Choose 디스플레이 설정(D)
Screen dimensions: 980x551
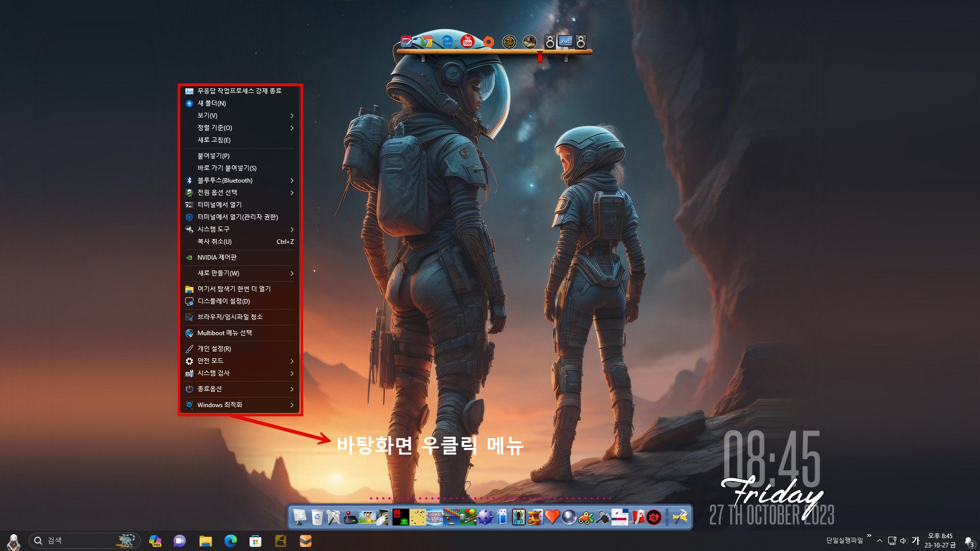pyautogui.click(x=239, y=301)
